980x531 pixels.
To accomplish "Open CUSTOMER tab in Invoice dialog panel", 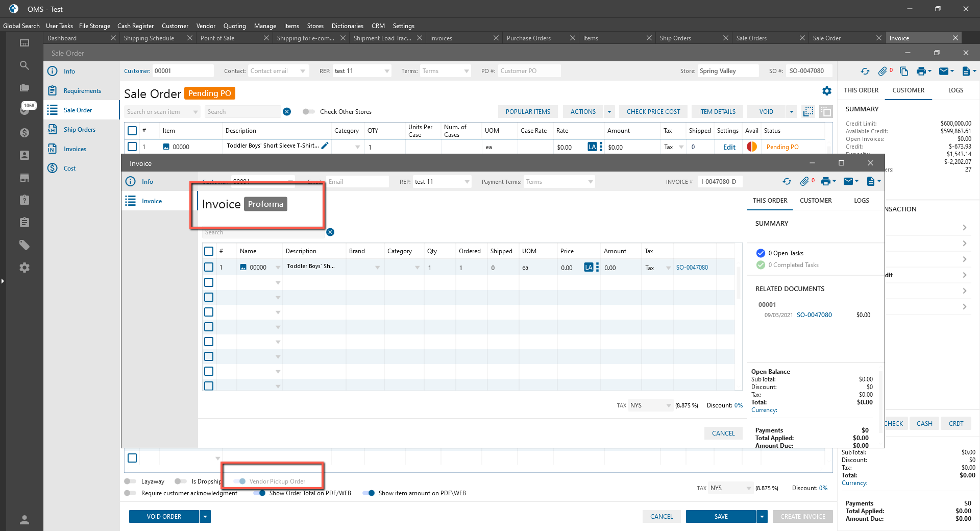I will [816, 201].
